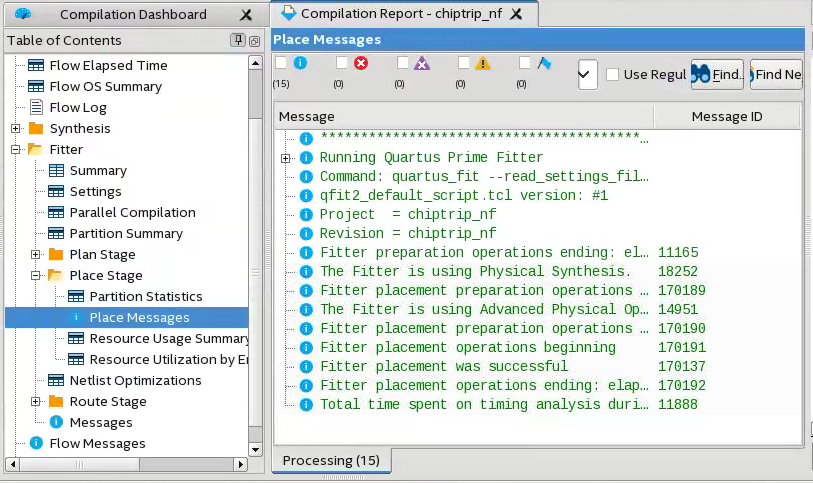Open Netlist Optimizations table

click(135, 380)
